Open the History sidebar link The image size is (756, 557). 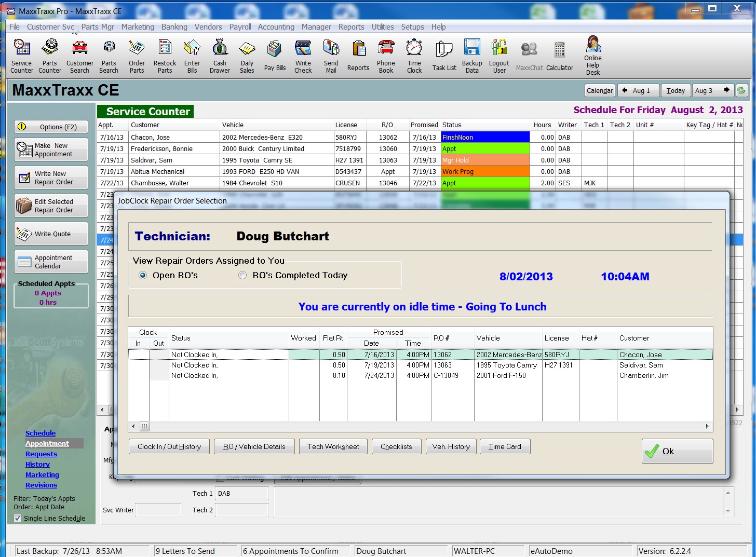tap(38, 464)
